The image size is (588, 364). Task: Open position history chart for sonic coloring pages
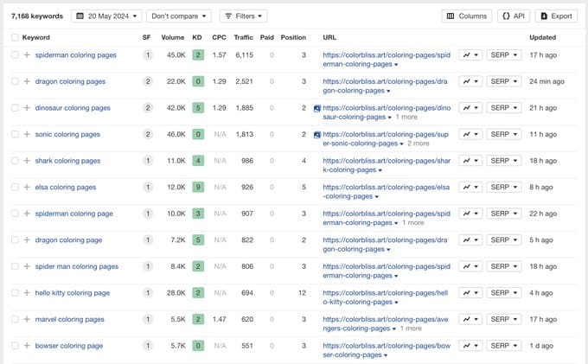(470, 134)
